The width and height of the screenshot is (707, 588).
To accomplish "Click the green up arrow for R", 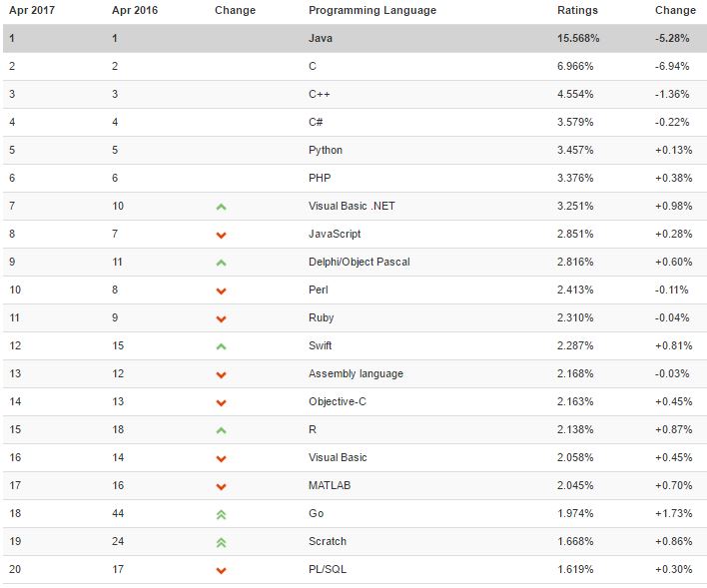I will click(x=221, y=430).
